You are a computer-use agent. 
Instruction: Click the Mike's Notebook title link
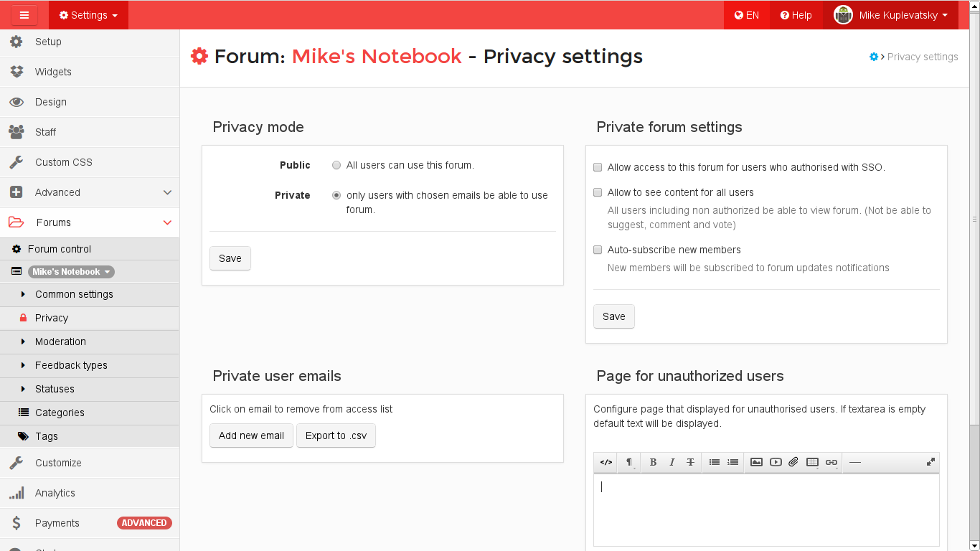click(x=377, y=56)
